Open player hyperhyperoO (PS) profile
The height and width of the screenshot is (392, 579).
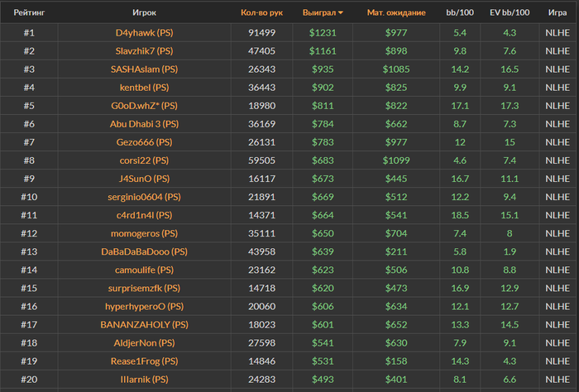[x=145, y=306]
